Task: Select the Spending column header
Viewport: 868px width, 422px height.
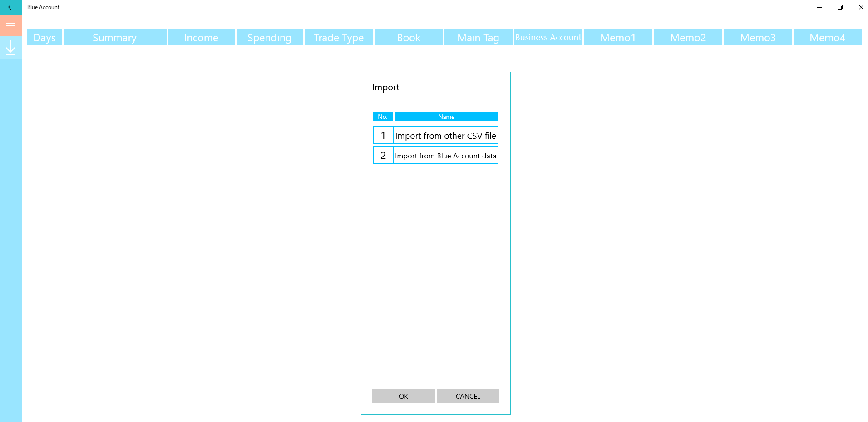Action: (270, 37)
